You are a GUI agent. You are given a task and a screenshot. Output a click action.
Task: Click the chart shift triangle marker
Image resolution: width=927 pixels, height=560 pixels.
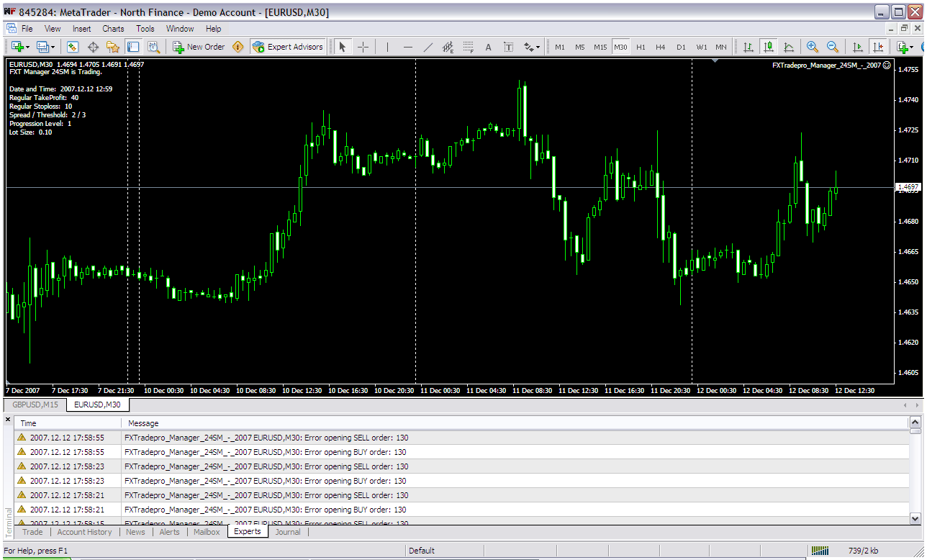point(715,61)
